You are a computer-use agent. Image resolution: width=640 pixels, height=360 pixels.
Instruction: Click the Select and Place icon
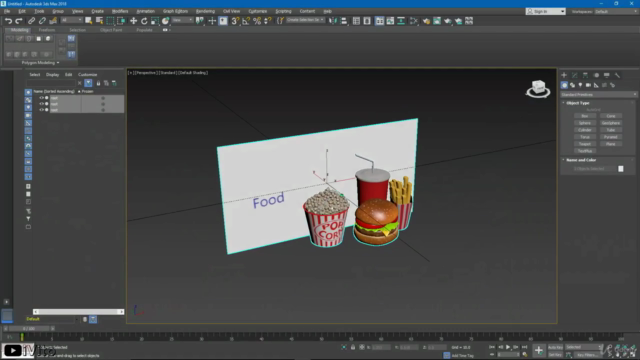click(165, 21)
